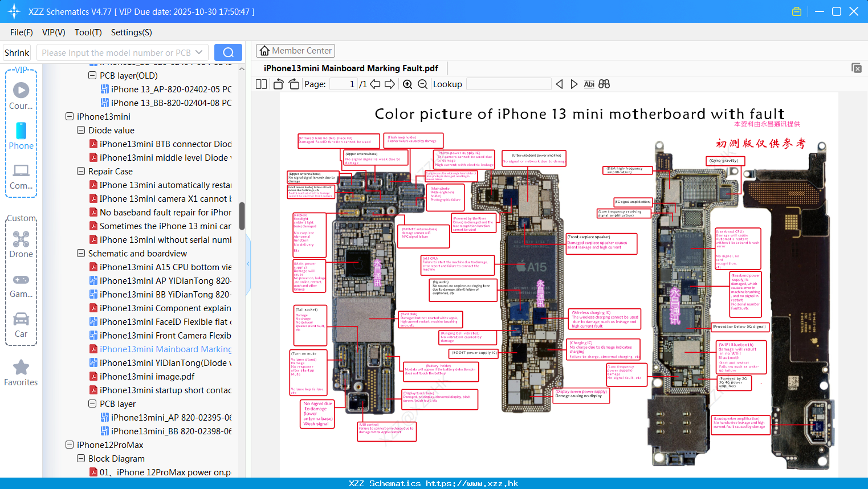Open the File(F) menu
Viewport: 868px width, 489px height.
22,32
